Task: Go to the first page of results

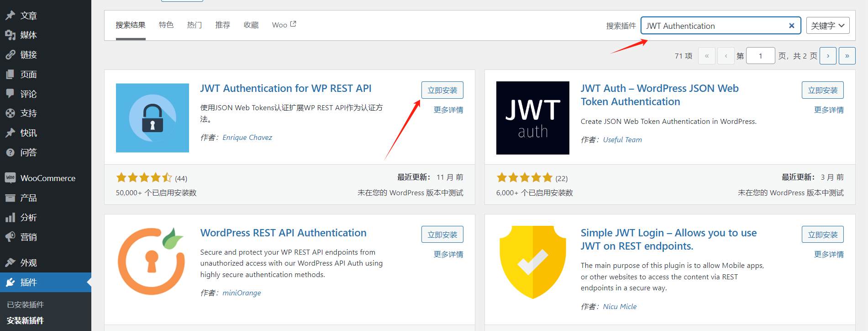Action: coord(707,56)
